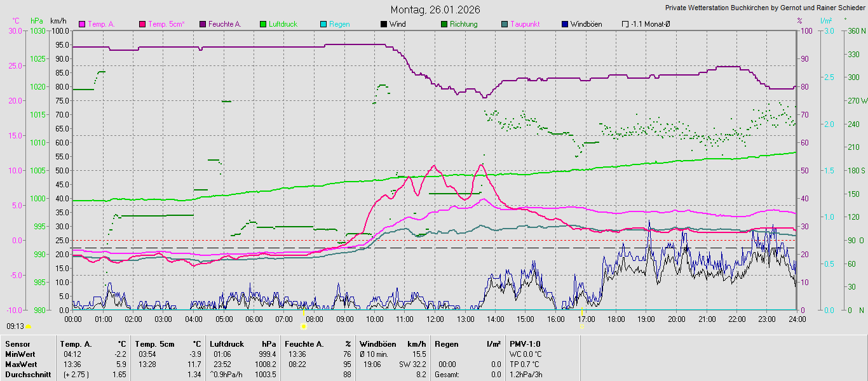Click the cyan Regen legend square
868x381 pixels.
tap(323, 24)
